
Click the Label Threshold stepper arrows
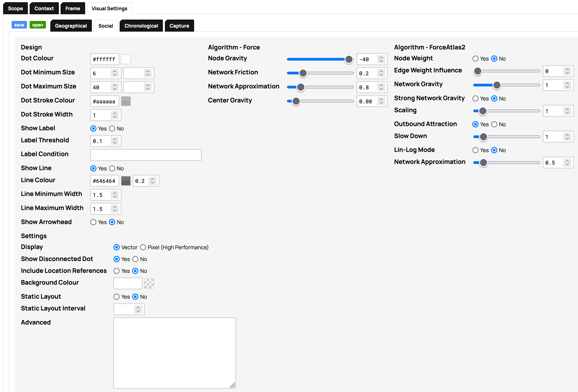click(x=115, y=141)
